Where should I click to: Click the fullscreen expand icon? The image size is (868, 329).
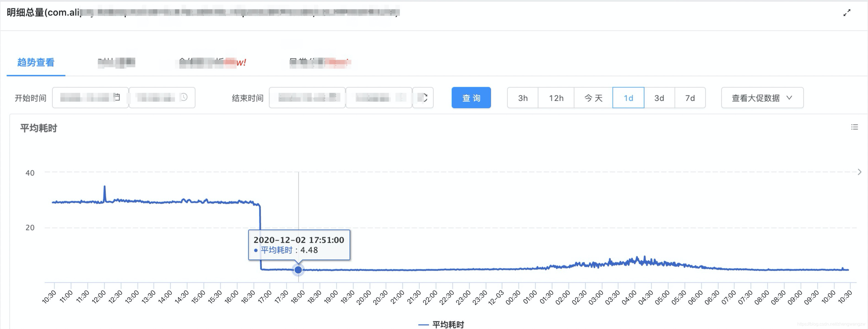tap(847, 13)
